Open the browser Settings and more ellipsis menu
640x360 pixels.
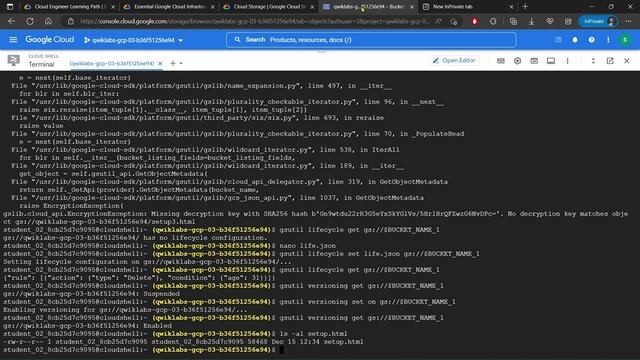(628, 21)
